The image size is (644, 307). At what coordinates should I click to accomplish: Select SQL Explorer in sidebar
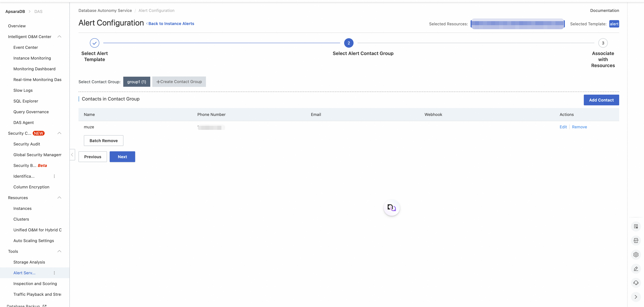click(26, 101)
